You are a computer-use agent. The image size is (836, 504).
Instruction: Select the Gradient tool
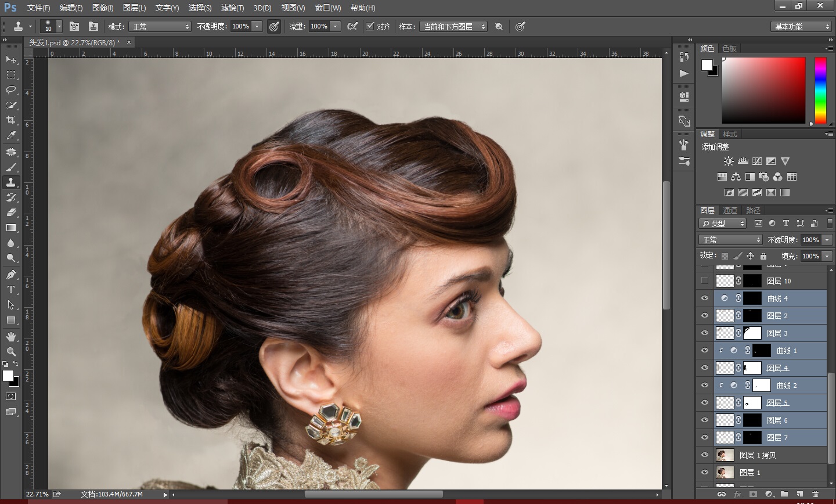(11, 228)
